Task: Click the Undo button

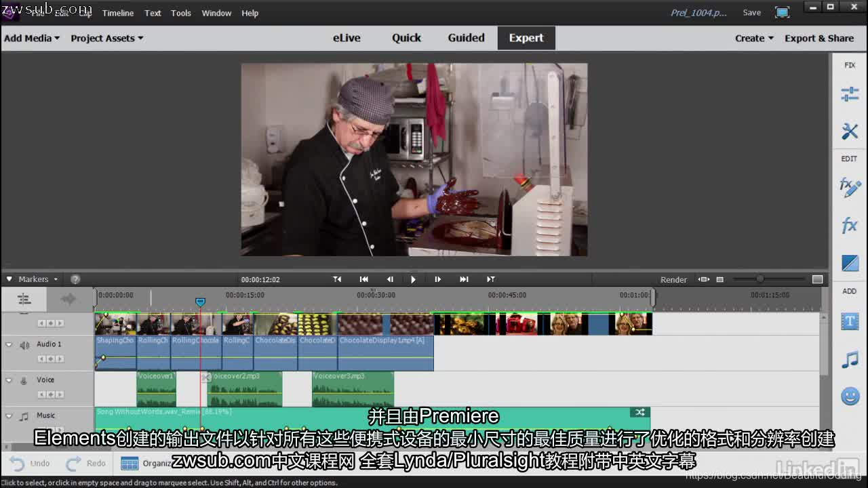Action: [31, 463]
